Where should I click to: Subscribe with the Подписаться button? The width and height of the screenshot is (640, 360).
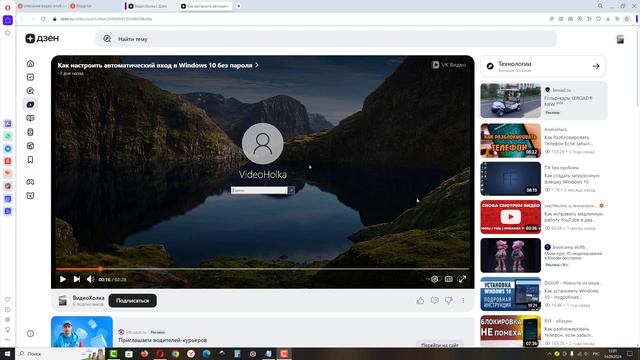coord(133,301)
